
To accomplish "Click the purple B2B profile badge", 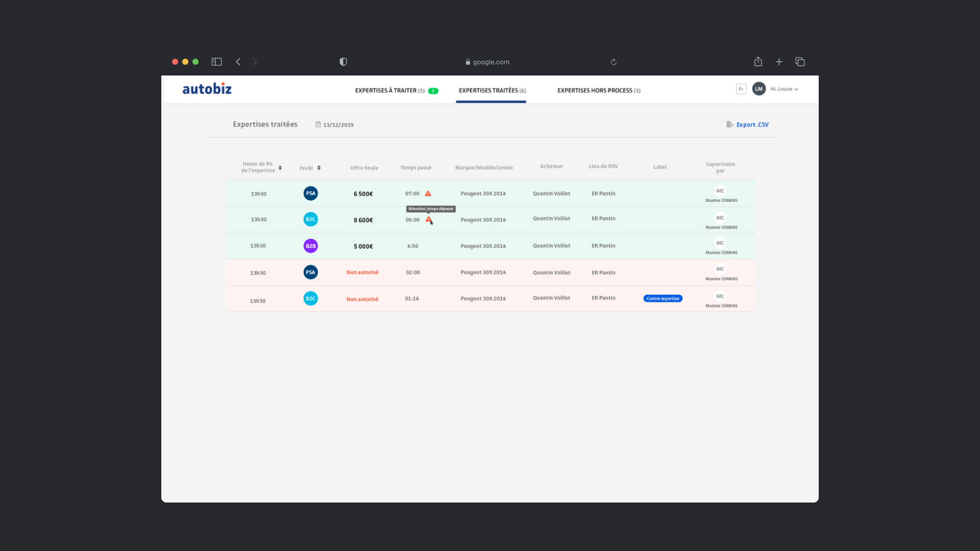I will pyautogui.click(x=310, y=246).
